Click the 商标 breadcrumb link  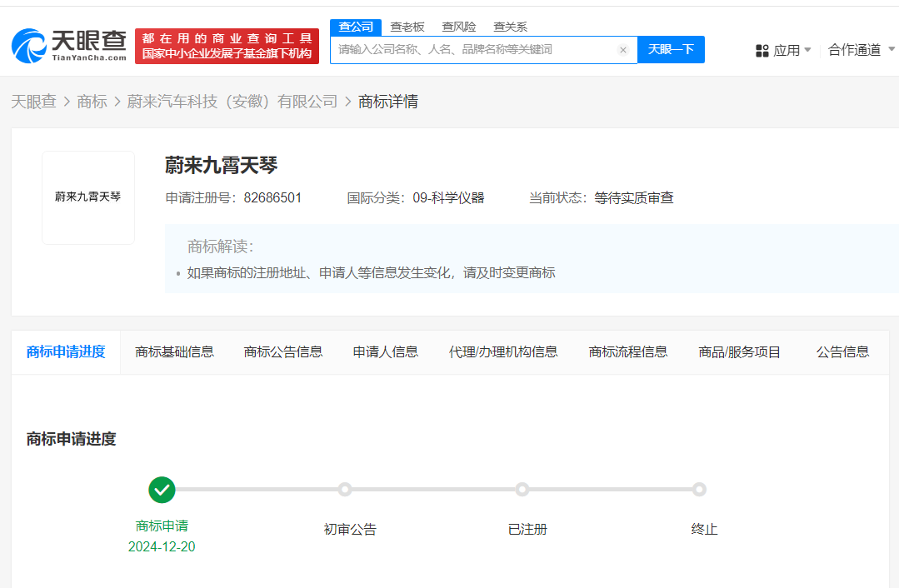pyautogui.click(x=92, y=102)
